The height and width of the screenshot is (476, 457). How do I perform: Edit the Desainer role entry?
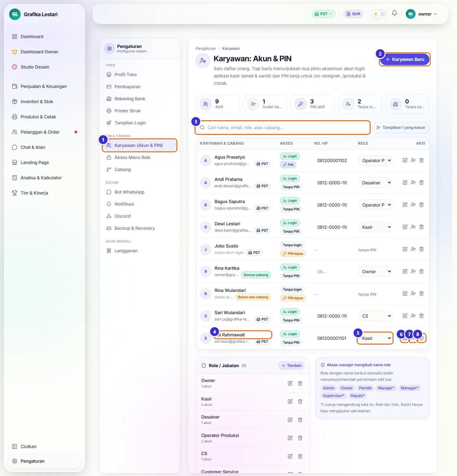coord(290,420)
